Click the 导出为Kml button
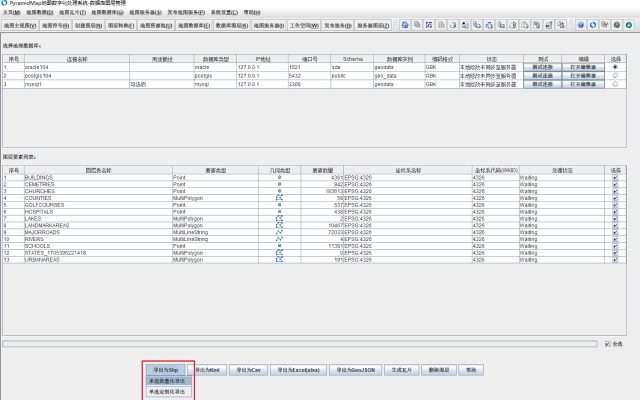The width and height of the screenshot is (640, 400). click(207, 370)
